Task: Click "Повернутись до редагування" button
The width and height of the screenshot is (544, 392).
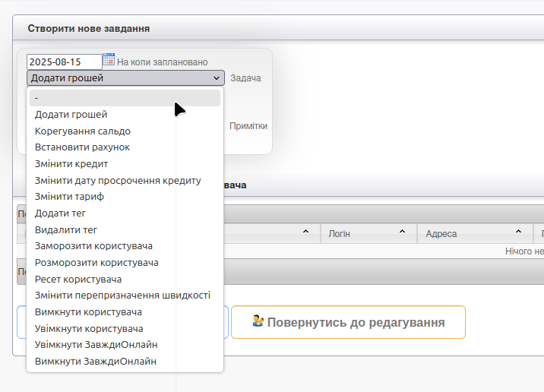Action: [348, 322]
